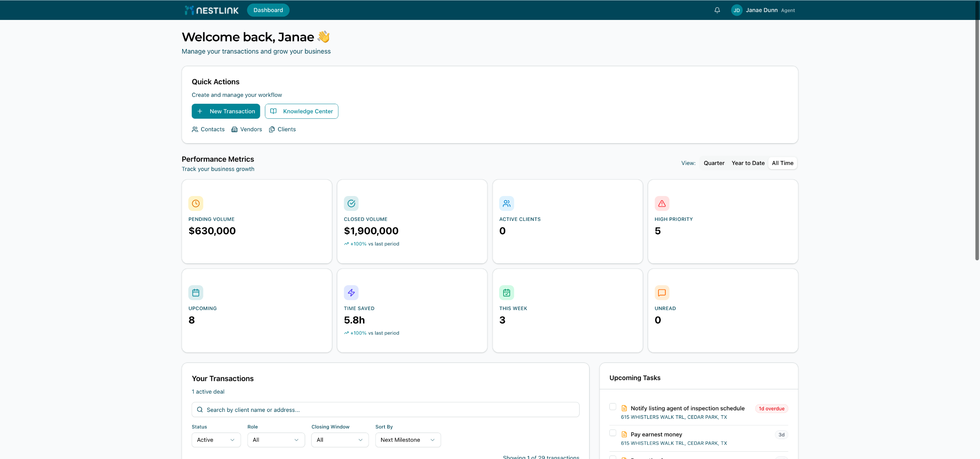Click the Pending Volume clock icon

196,204
